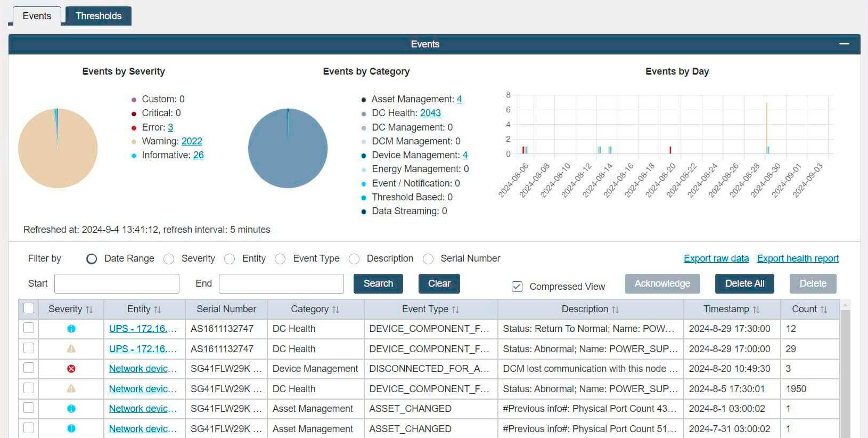Viewport: 868px width, 438px height.
Task: Click the Error legend color dot
Action: 134,128
